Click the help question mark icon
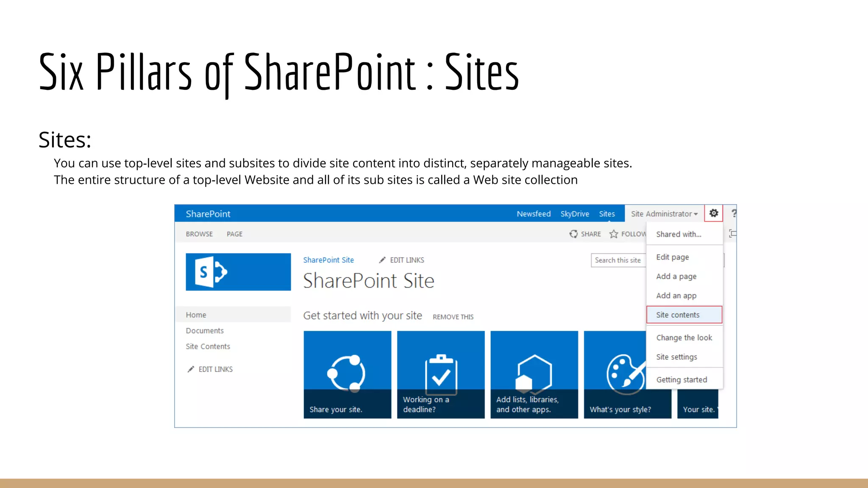Image resolution: width=868 pixels, height=488 pixels. click(734, 213)
